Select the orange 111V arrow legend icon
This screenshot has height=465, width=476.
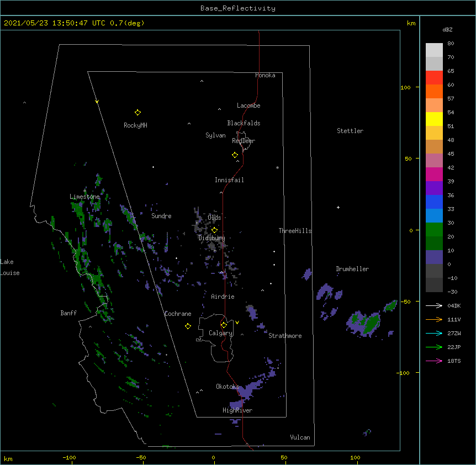click(434, 319)
